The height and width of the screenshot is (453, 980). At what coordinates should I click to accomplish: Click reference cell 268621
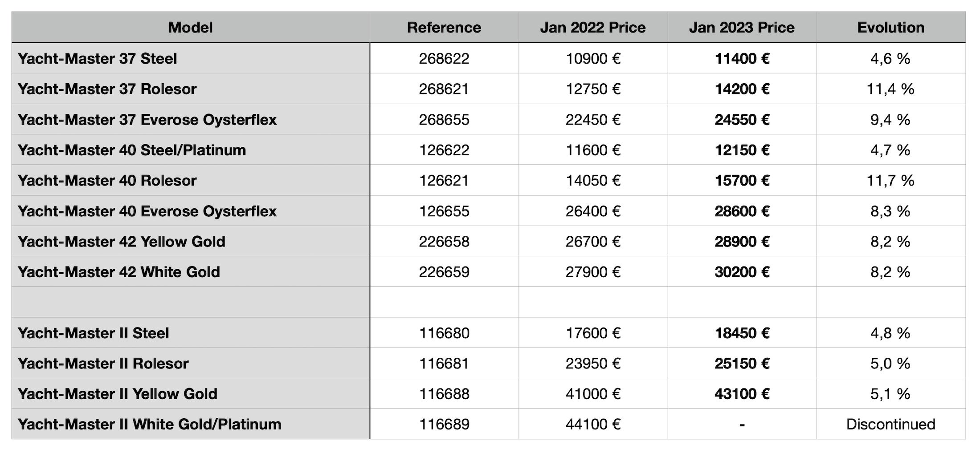[444, 89]
